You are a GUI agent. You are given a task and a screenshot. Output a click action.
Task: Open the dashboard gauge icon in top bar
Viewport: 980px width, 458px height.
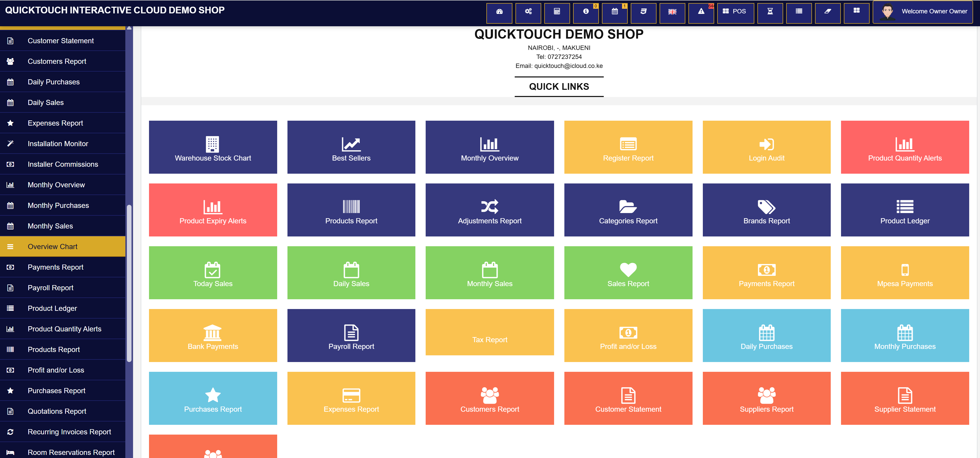499,13
